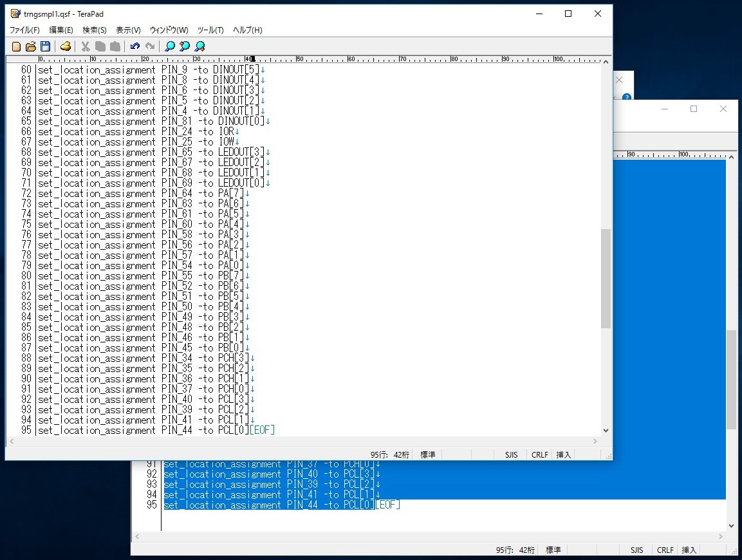
Task: Click the Find next magnifier icon
Action: [x=199, y=46]
